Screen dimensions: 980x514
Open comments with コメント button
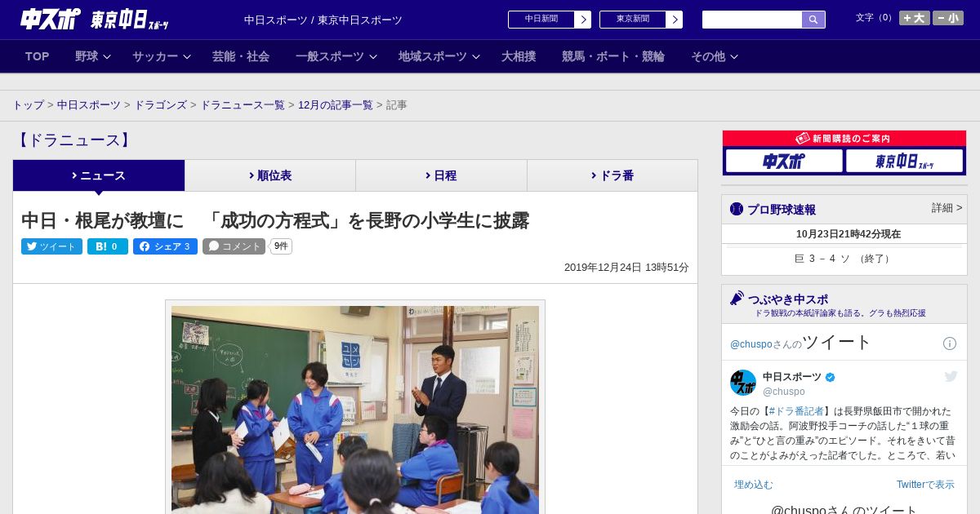coord(234,246)
